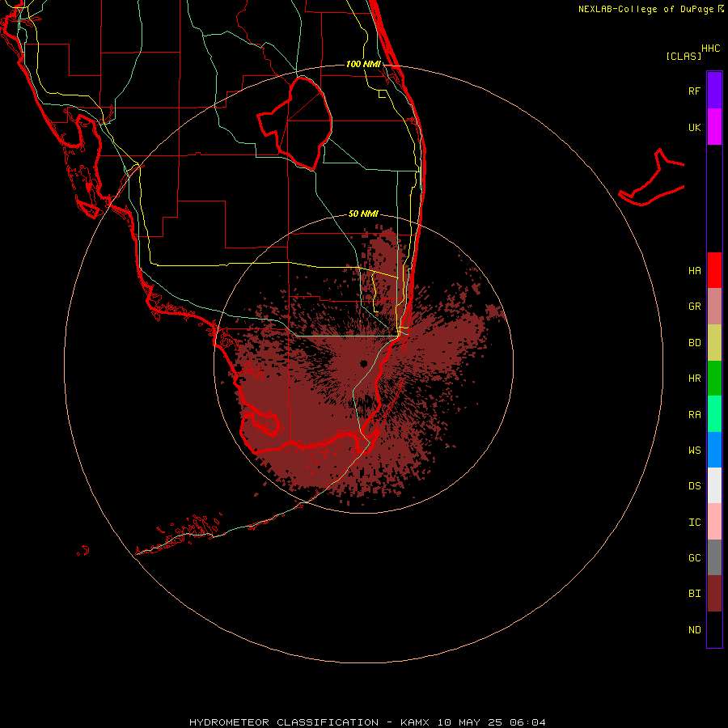The image size is (728, 728).
Task: Click the HHC product code label
Action: click(710, 49)
